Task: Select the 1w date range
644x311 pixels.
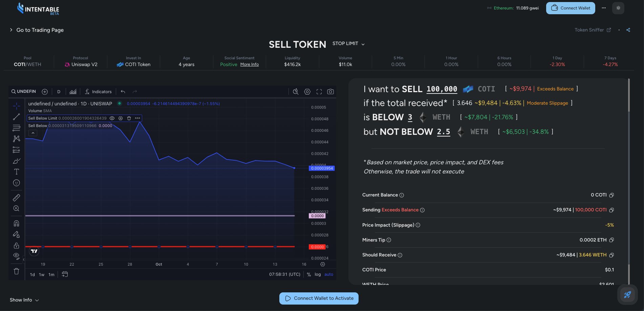Action: coord(42,274)
